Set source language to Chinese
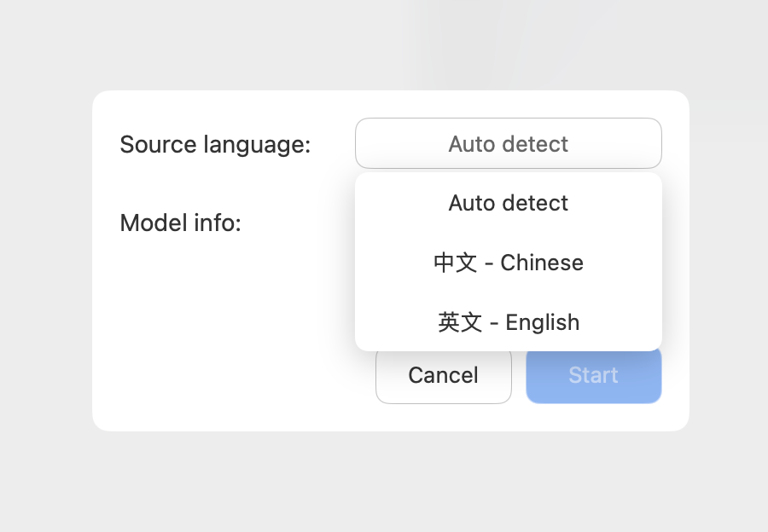The image size is (768, 532). [x=508, y=263]
